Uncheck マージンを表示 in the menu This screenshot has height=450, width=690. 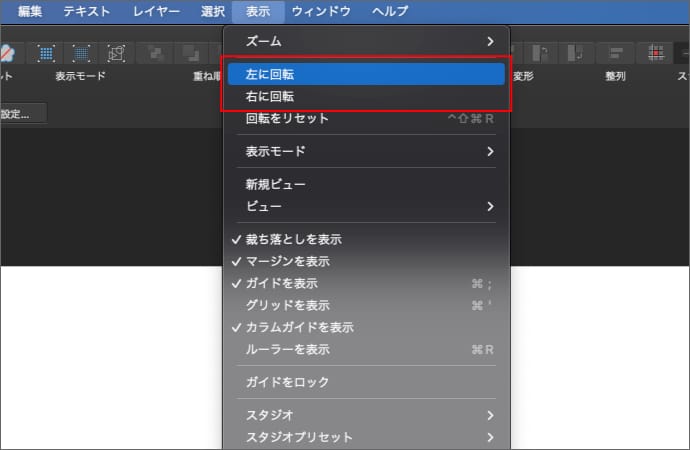click(288, 262)
